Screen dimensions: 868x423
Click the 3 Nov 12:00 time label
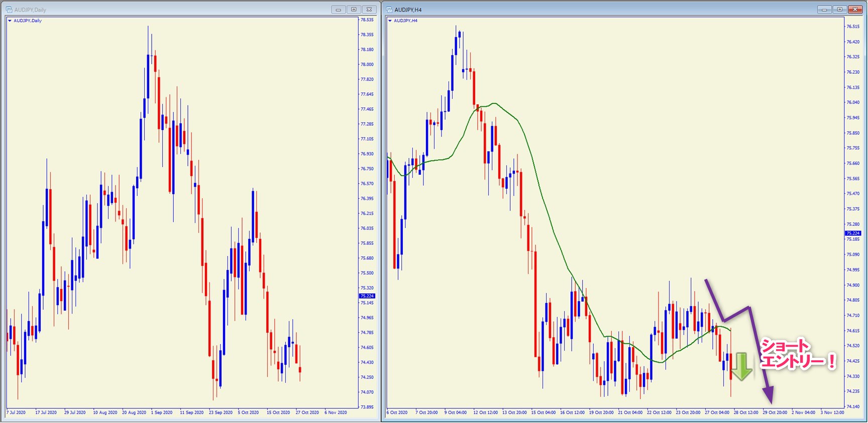point(832,412)
